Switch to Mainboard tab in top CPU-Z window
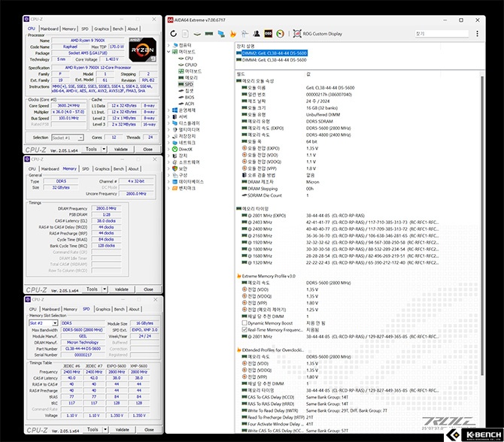 (x=50, y=29)
